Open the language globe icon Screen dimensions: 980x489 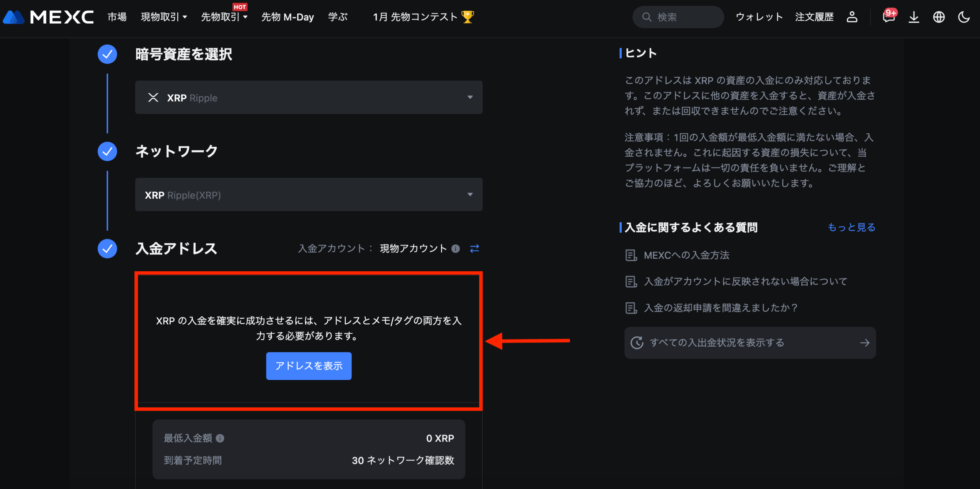coord(939,17)
